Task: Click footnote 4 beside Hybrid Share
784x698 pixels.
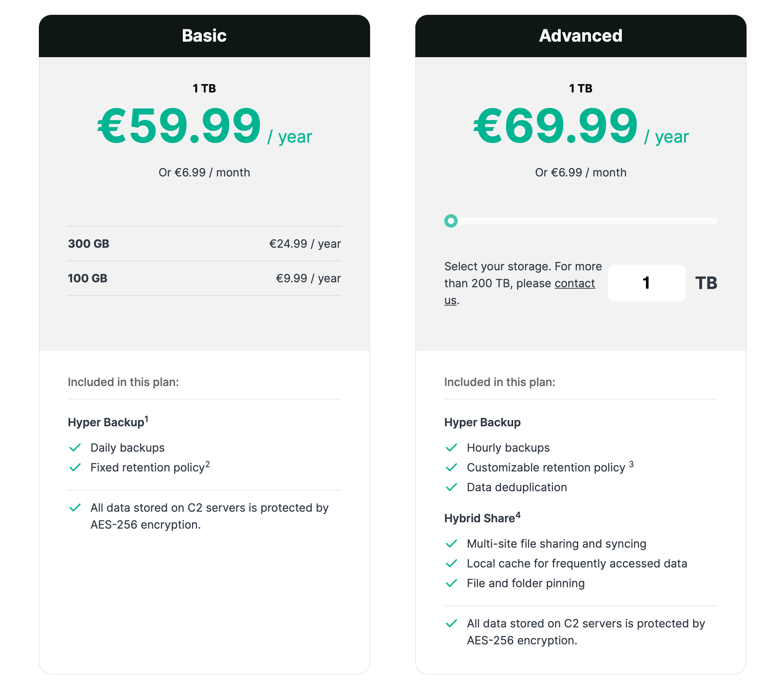Action: pos(518,515)
